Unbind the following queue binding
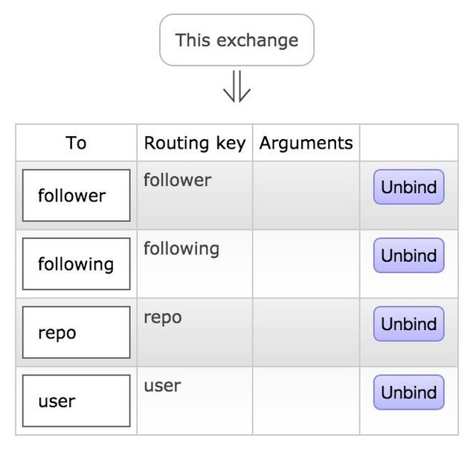This screenshot has height=455, width=476. point(408,255)
